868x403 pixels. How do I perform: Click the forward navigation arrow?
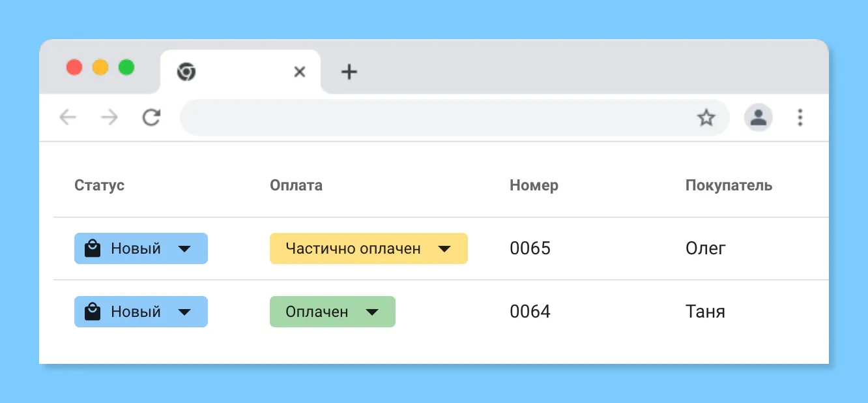point(109,117)
